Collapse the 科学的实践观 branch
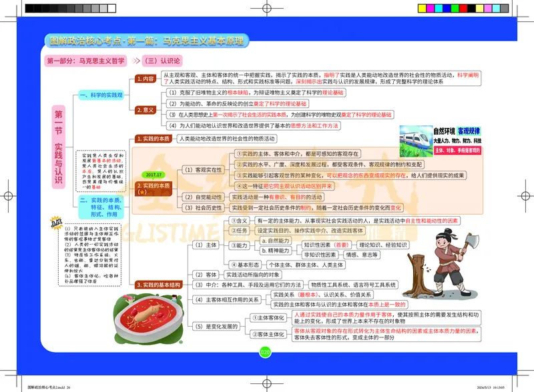This screenshot has width=534, height=392. 100,93
